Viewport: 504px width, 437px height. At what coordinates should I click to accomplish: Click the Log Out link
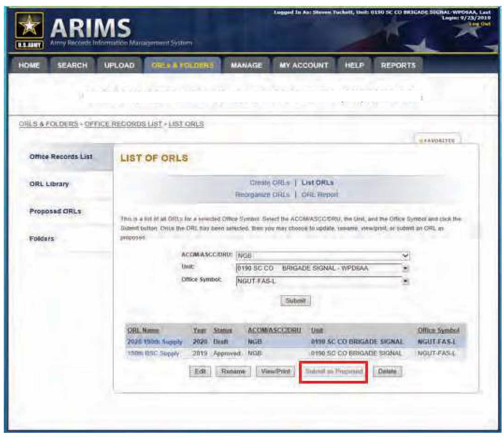480,24
